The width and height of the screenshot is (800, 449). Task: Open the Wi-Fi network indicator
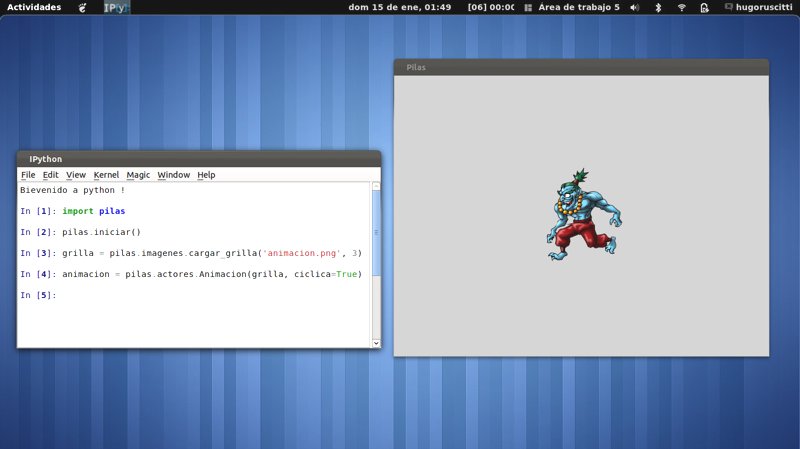pyautogui.click(x=682, y=8)
